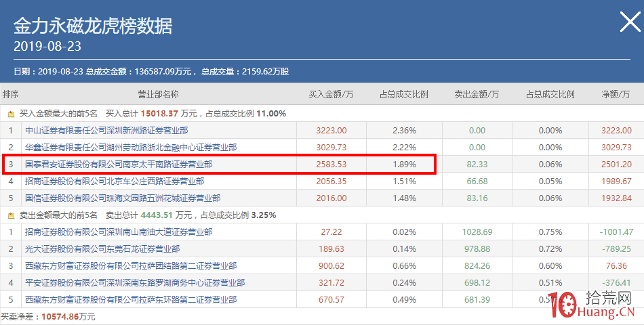Open 招商证券北京车公庄西路证券营业部 link
Image resolution: width=644 pixels, height=325 pixels.
tap(115, 181)
